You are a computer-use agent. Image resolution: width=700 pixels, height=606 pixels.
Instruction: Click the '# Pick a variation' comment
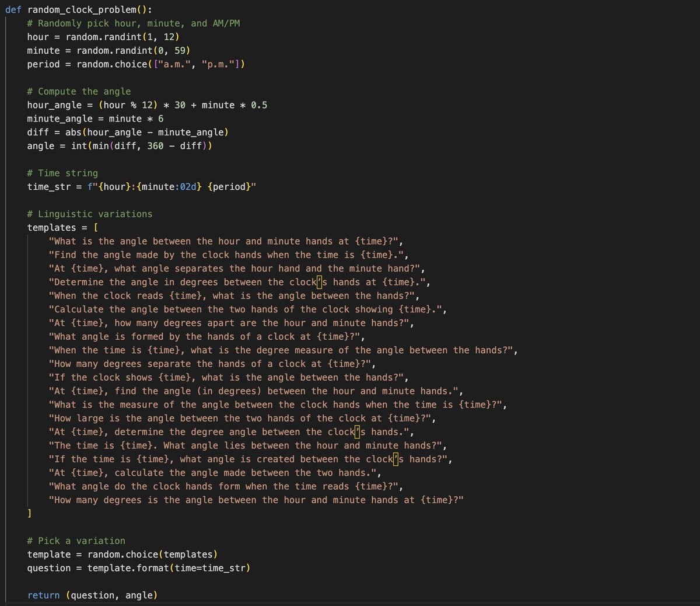(x=76, y=541)
